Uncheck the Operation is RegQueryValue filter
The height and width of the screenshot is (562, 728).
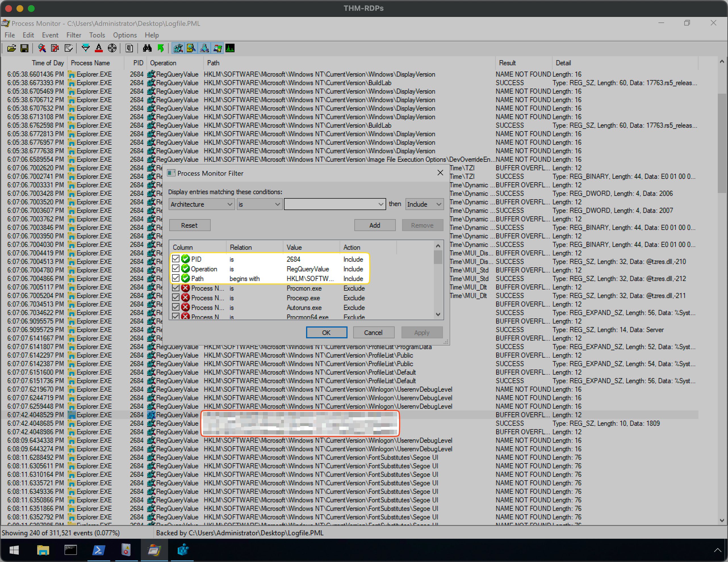click(x=176, y=269)
